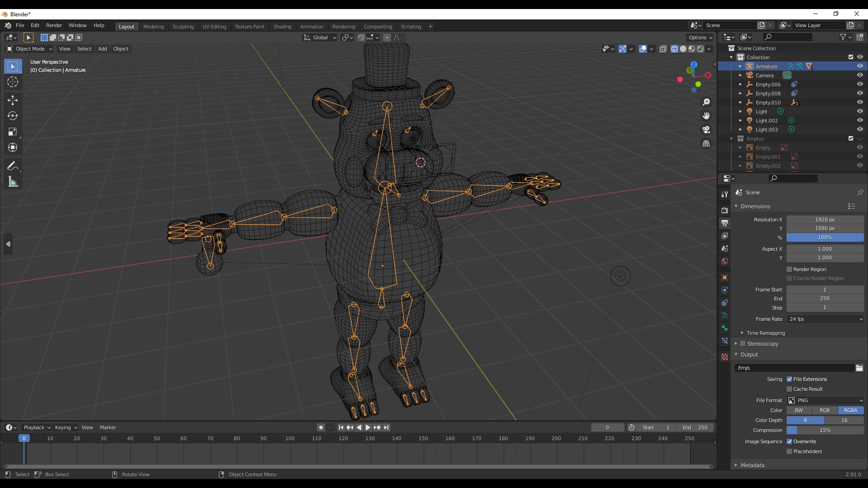Open the Add menu in viewport header
The image size is (868, 488).
pyautogui.click(x=103, y=49)
